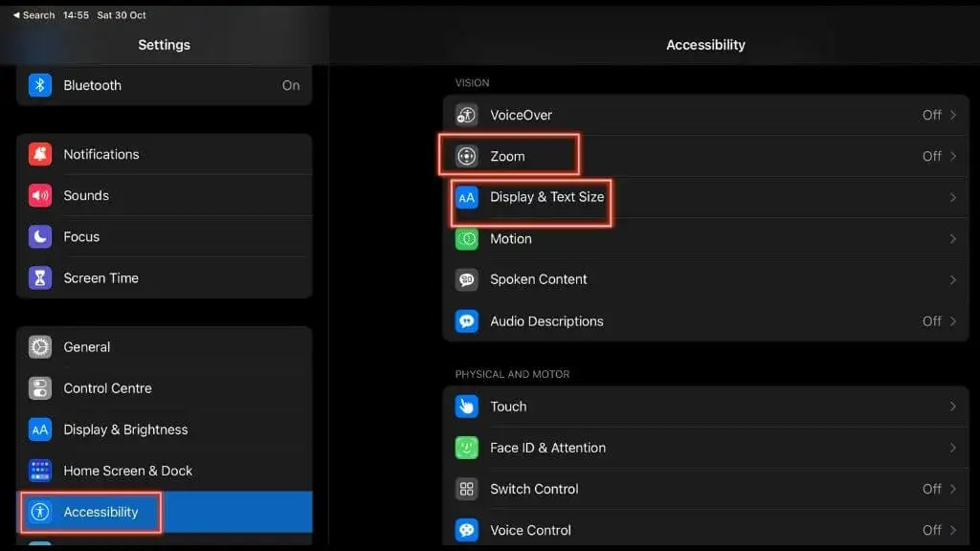Select Screen Time in sidebar

[x=165, y=278]
